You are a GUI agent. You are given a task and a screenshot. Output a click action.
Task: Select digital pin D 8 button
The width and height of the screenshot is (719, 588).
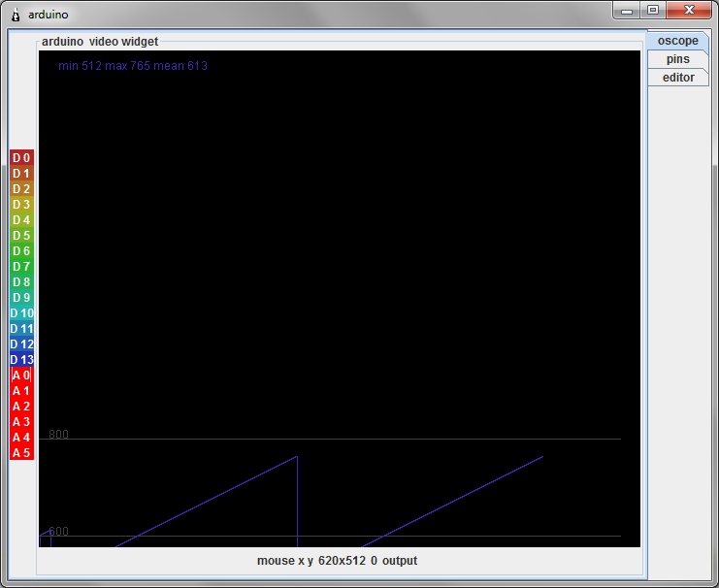[21, 282]
